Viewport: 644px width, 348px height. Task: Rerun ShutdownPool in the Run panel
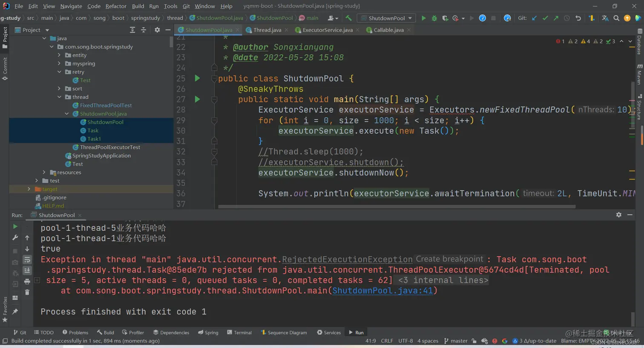click(15, 227)
